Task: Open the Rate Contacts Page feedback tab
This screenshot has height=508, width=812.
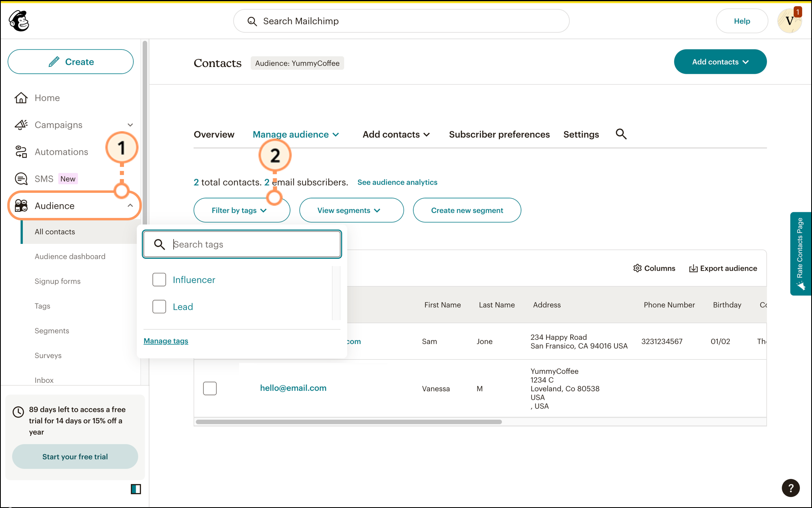Action: pos(801,254)
